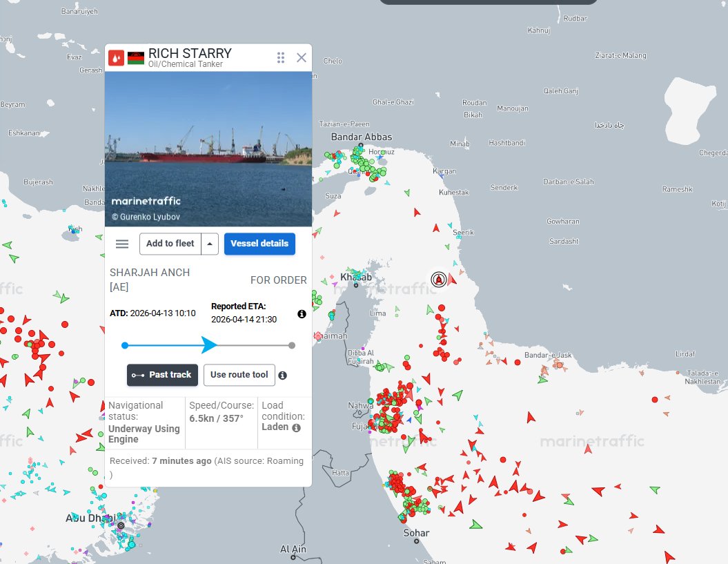The width and height of the screenshot is (728, 564).
Task: Click the FOR ORDER destination label
Action: (x=279, y=280)
